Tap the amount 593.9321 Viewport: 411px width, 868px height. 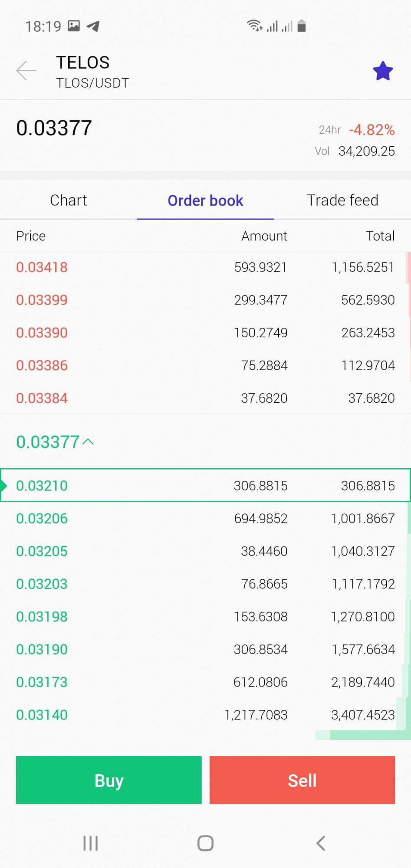coord(261,267)
